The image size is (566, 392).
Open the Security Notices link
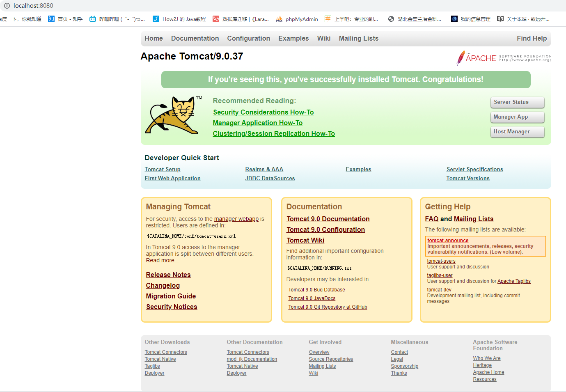(172, 307)
